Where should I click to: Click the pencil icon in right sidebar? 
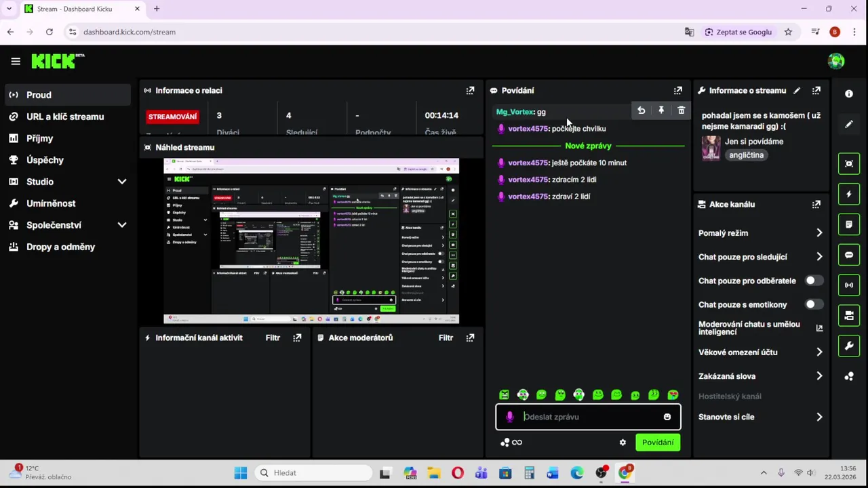849,125
